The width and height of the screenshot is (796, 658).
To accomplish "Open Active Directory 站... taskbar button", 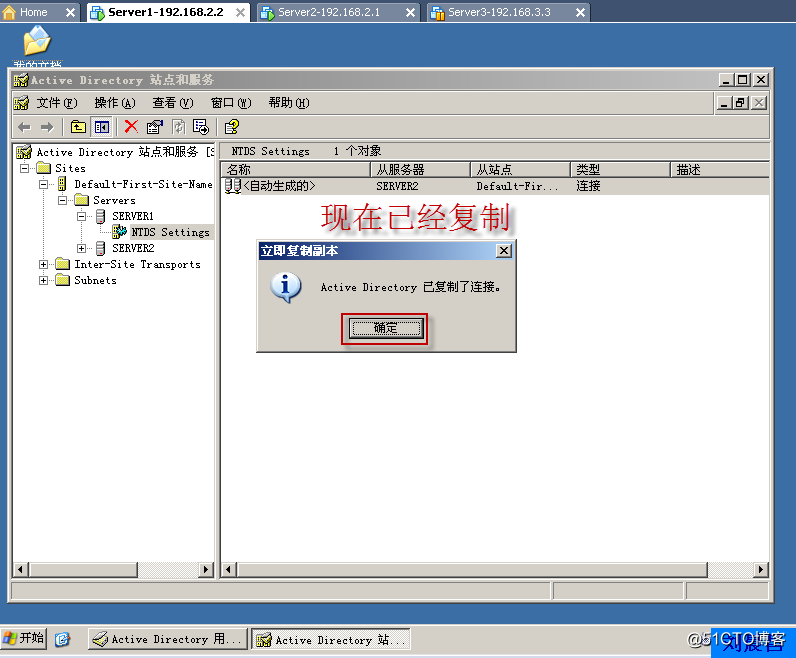I will [x=331, y=640].
